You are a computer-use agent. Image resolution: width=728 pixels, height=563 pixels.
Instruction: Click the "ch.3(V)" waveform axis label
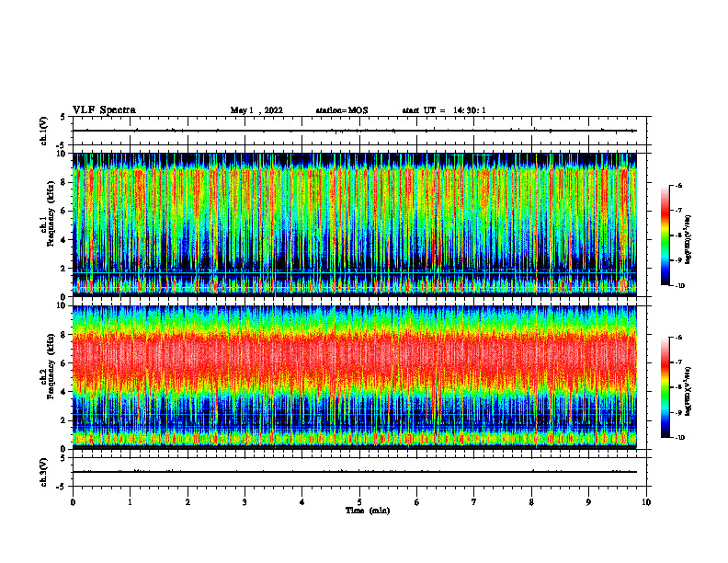pyautogui.click(x=43, y=472)
